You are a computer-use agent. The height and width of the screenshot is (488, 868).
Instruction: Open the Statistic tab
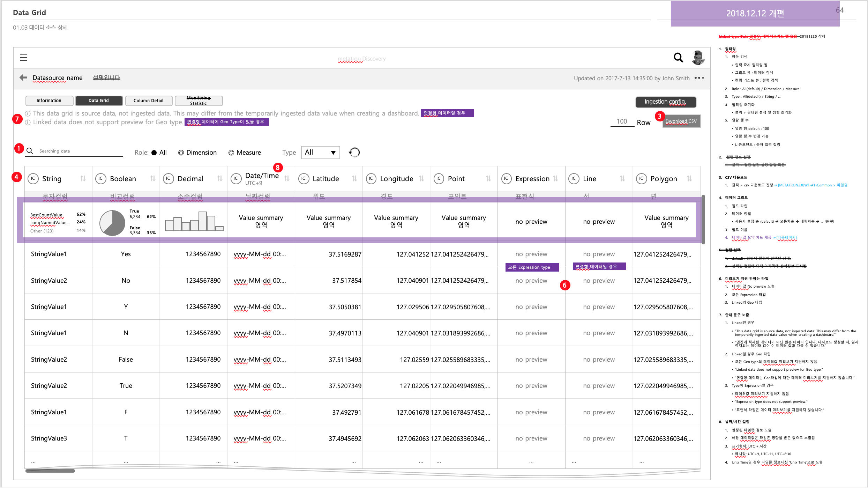(x=199, y=101)
